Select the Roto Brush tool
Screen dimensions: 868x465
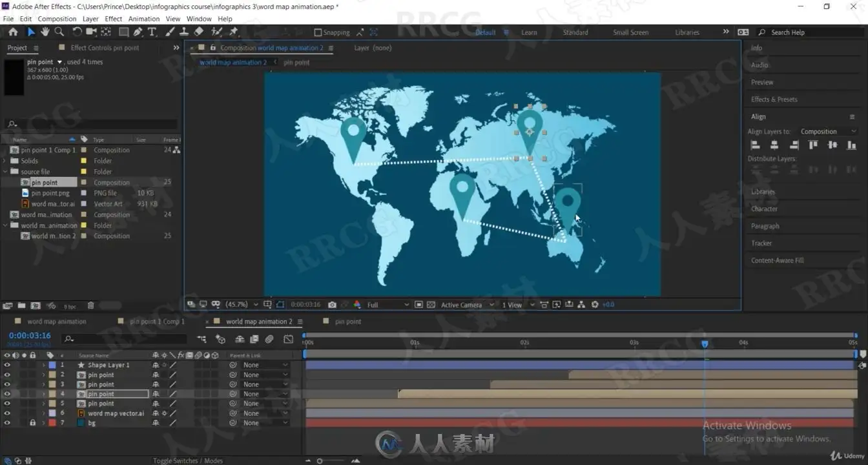pyautogui.click(x=216, y=32)
